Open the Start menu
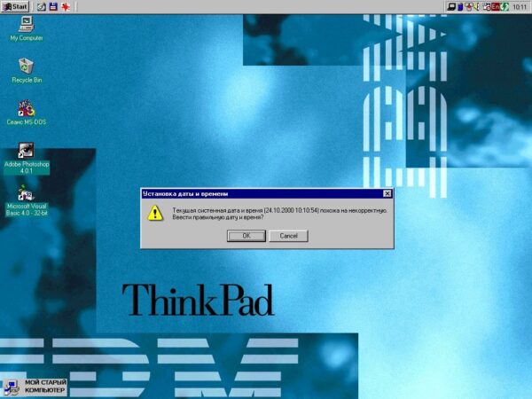Image resolution: width=532 pixels, height=399 pixels. 15,6
